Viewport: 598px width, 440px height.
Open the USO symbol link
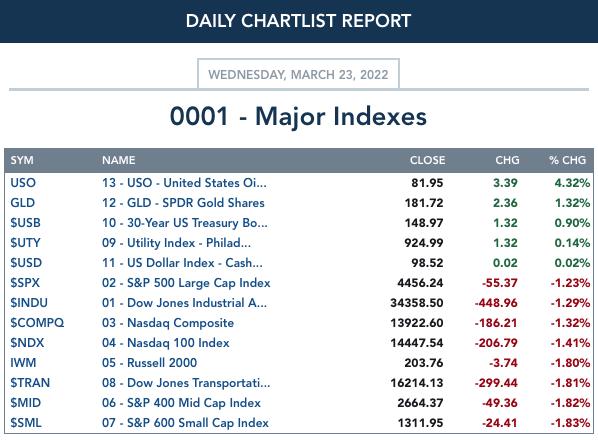click(x=23, y=183)
